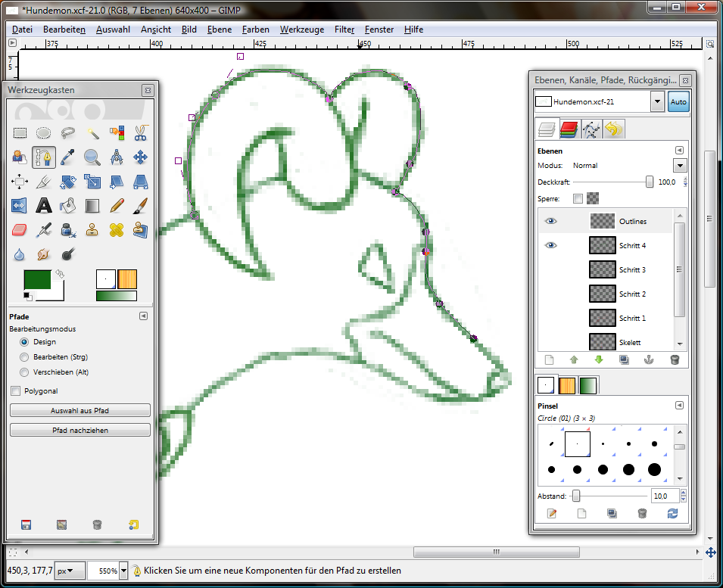Choose the Dodge/Burn tool
The height and width of the screenshot is (588, 723).
coord(68,254)
